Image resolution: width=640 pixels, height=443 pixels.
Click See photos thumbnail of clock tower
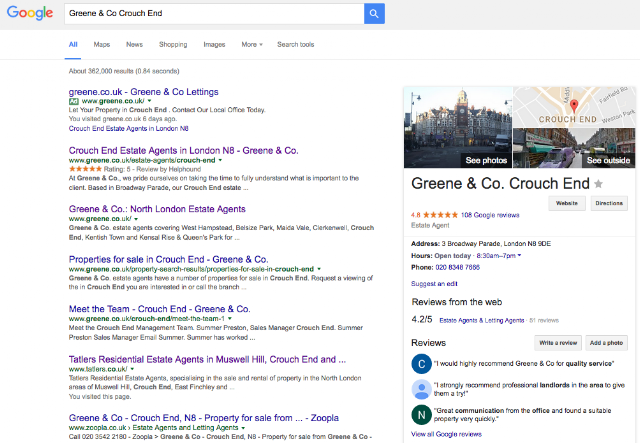pos(458,127)
